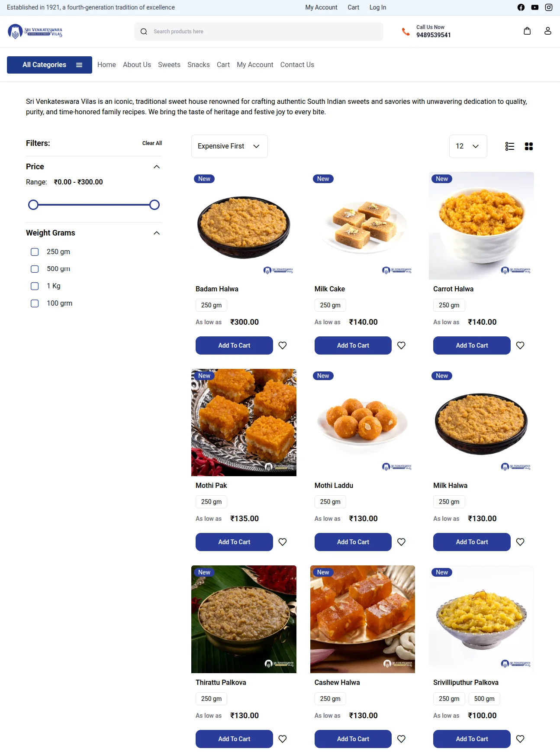Open the Expensive First sort dropdown
The image size is (560, 755).
[229, 146]
